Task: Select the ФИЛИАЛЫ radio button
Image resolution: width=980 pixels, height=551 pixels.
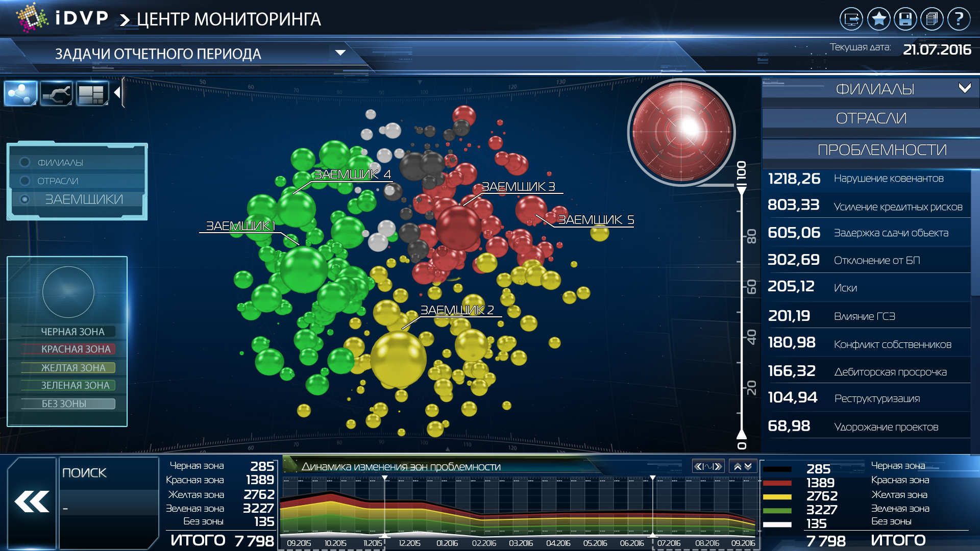Action: [24, 162]
